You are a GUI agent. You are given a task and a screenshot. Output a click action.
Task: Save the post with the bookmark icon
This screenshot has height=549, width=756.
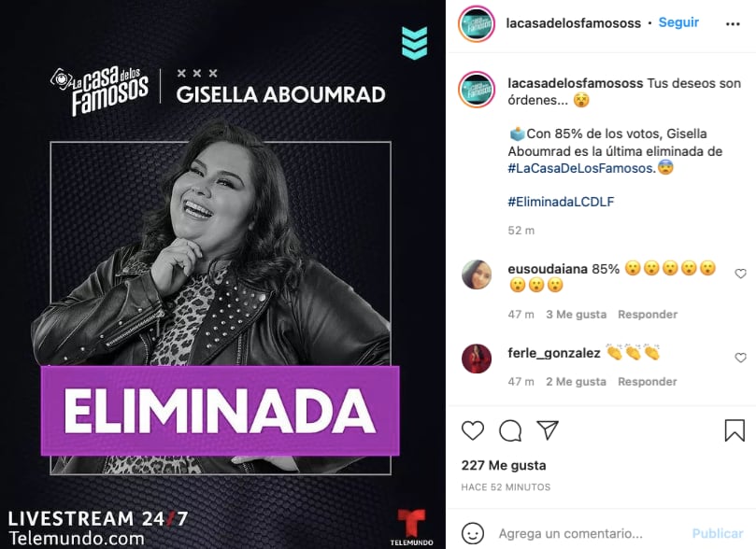pyautogui.click(x=735, y=430)
